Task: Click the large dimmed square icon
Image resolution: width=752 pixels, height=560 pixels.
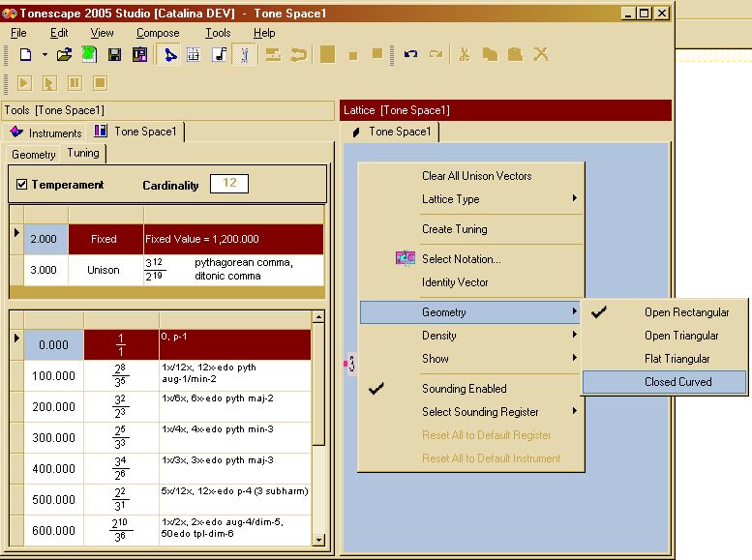Action: [x=327, y=54]
